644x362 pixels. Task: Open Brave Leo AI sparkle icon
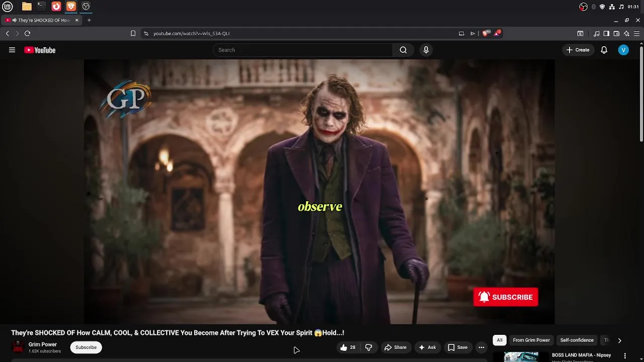tap(626, 34)
